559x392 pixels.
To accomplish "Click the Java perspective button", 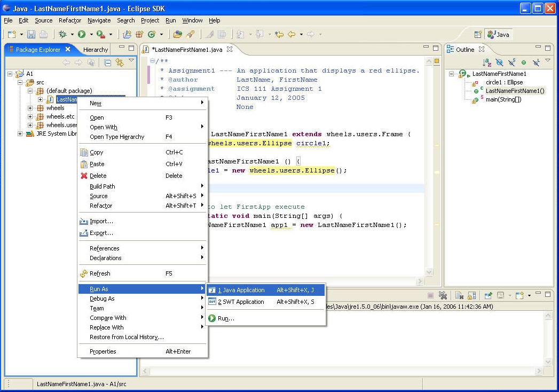I will click(x=499, y=35).
